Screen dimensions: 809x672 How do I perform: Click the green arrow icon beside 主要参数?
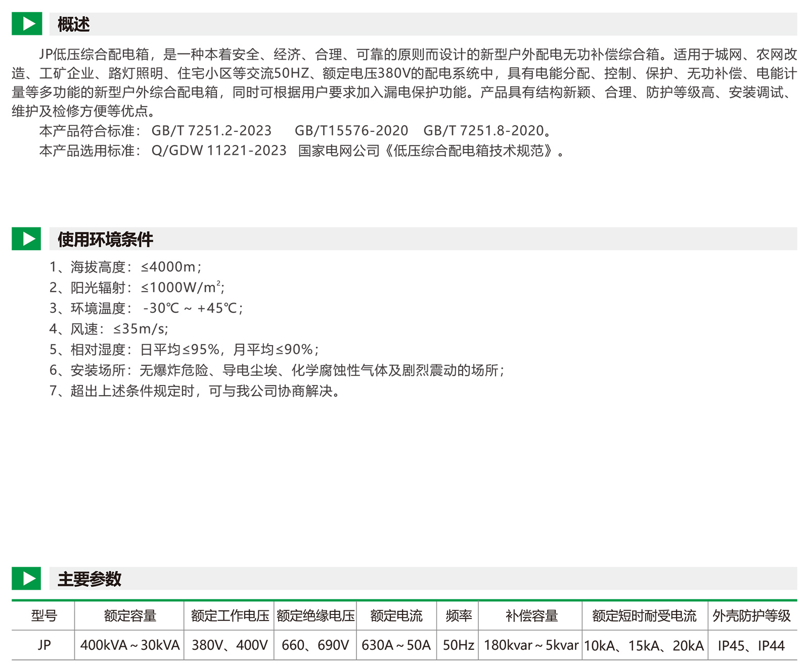tap(27, 579)
